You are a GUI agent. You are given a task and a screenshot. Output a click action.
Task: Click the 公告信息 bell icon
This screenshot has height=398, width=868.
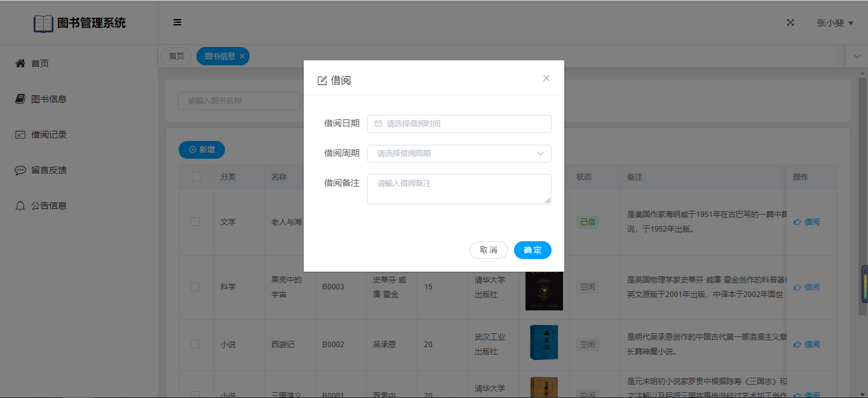(20, 206)
